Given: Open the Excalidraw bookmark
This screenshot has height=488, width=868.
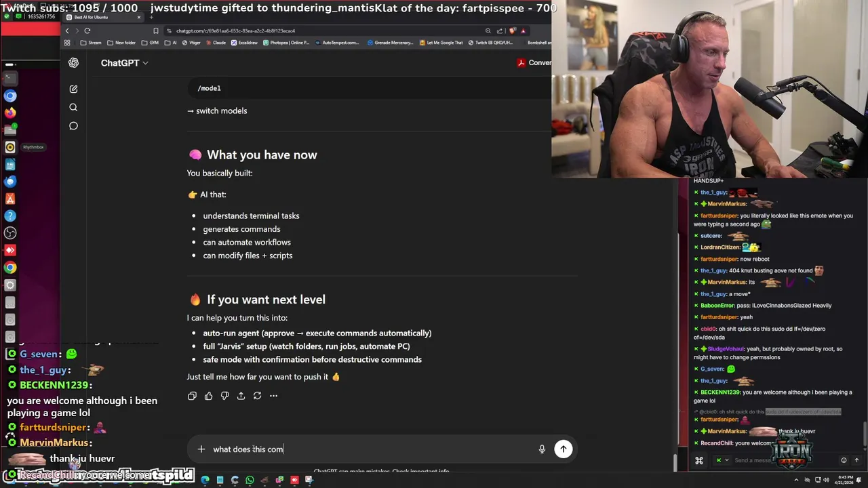Looking at the screenshot, I should [244, 43].
